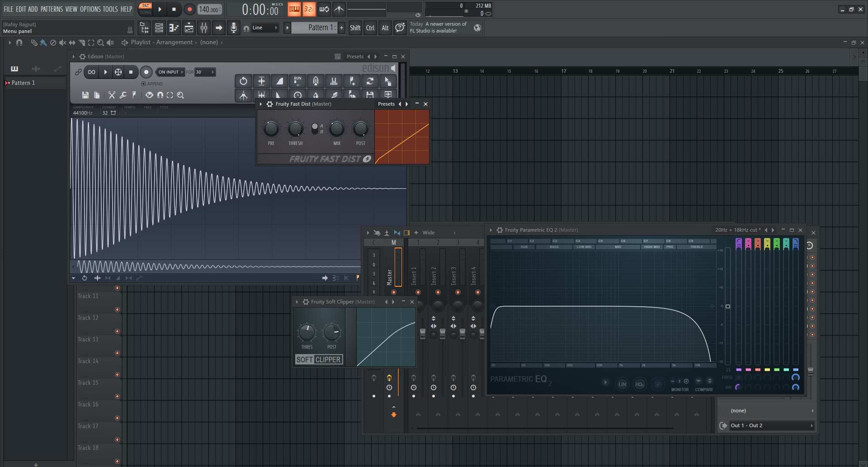The image size is (868, 467).
Task: Show the Mixer using the toolbar icon
Action: tap(204, 28)
